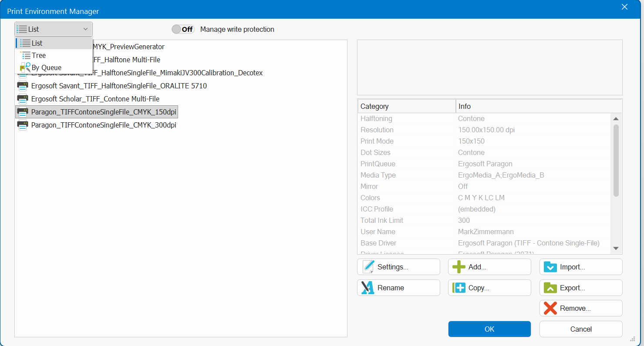Click the Dot Sizes category cell
644x346 pixels.
375,152
